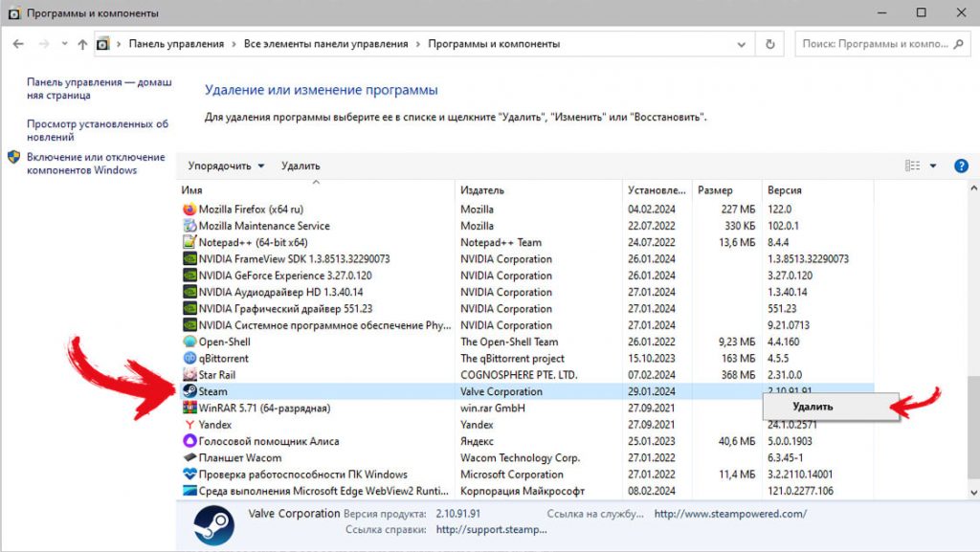
Task: Expand the chevron after Все элементы панели управления
Action: coord(418,44)
